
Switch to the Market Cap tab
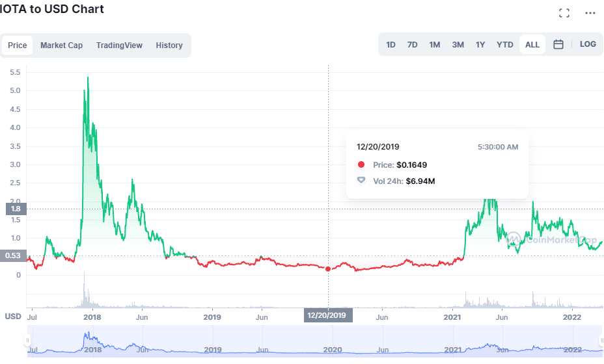(62, 45)
